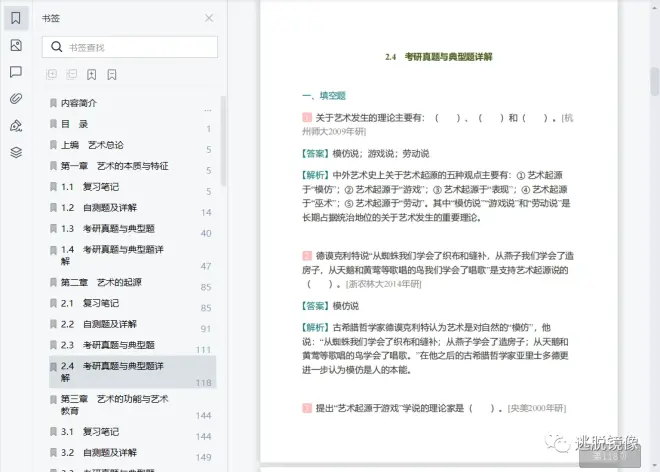Viewport: 660px width, 472px height.
Task: Jump to bookmark 内容简介
Action: tap(79, 103)
